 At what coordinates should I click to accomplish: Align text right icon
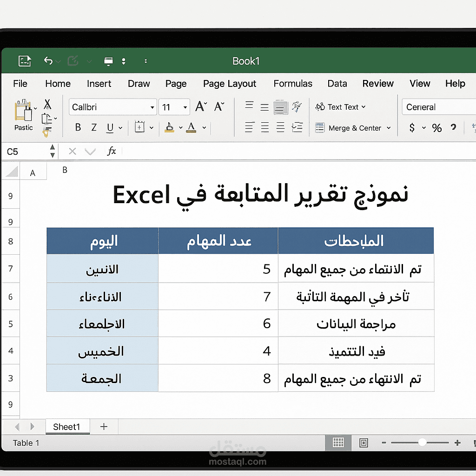[280, 127]
